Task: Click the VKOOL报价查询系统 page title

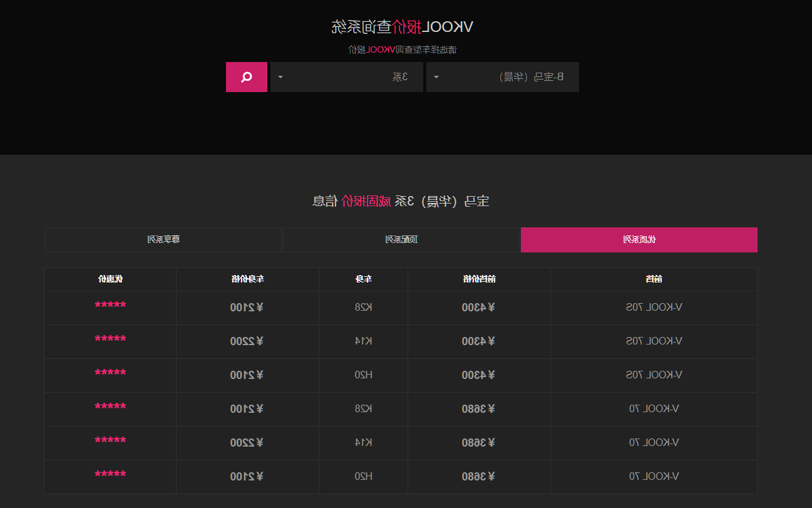Action: pos(402,27)
